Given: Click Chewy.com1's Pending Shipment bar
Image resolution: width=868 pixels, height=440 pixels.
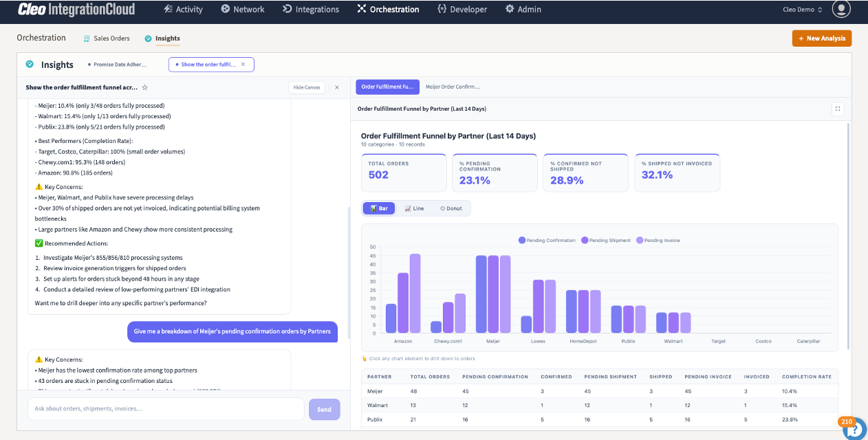Looking at the screenshot, I should (x=448, y=318).
